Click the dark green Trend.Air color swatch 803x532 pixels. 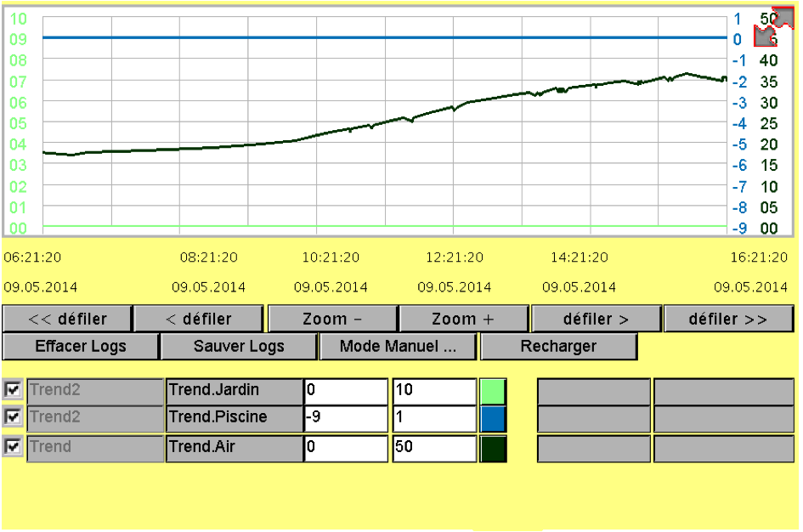493,448
